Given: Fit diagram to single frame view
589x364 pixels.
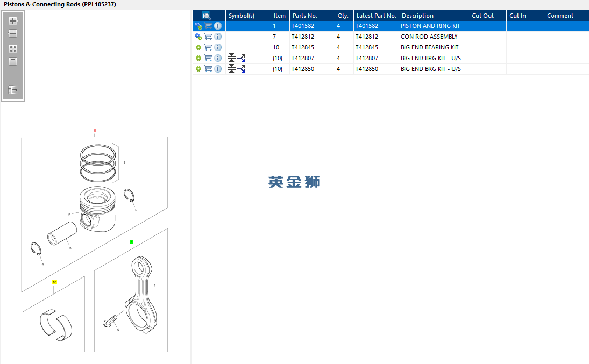Looking at the screenshot, I should pyautogui.click(x=13, y=61).
